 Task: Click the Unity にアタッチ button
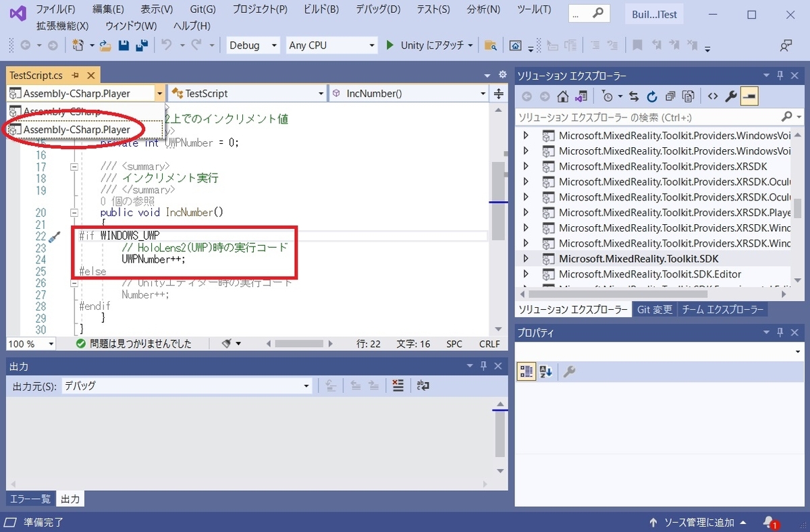coord(429,45)
